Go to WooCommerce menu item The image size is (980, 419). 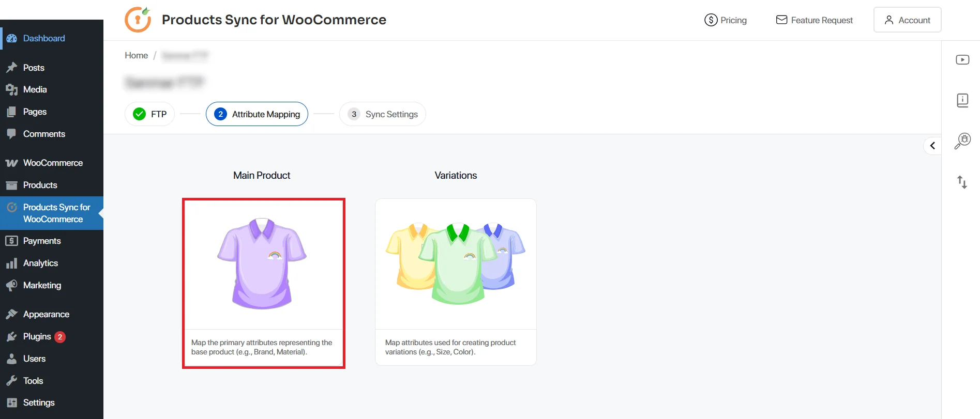point(52,163)
